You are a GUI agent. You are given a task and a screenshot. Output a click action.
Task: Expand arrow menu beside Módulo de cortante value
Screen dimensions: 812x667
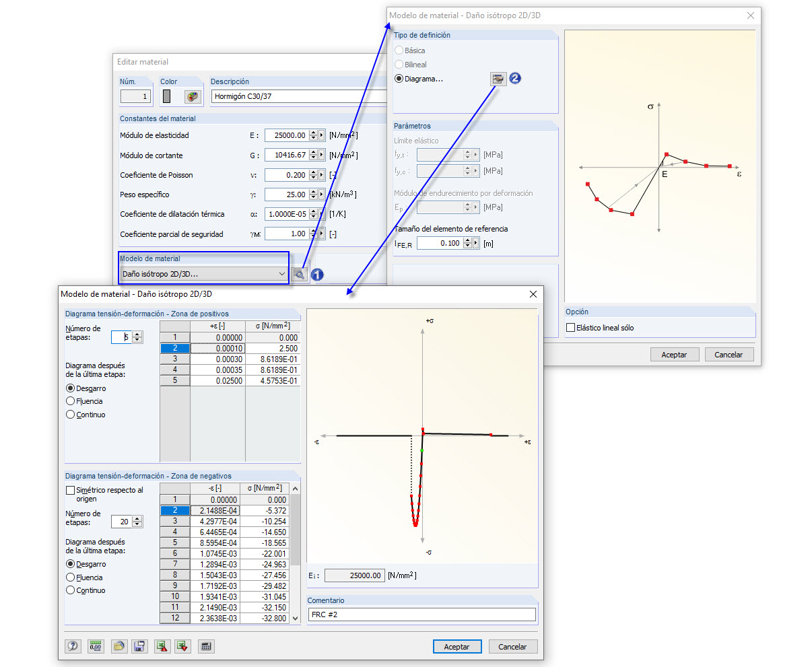pos(322,155)
